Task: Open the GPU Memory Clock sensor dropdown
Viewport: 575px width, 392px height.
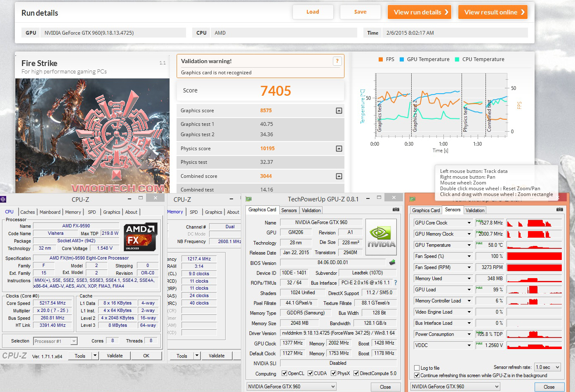Action: [469, 234]
